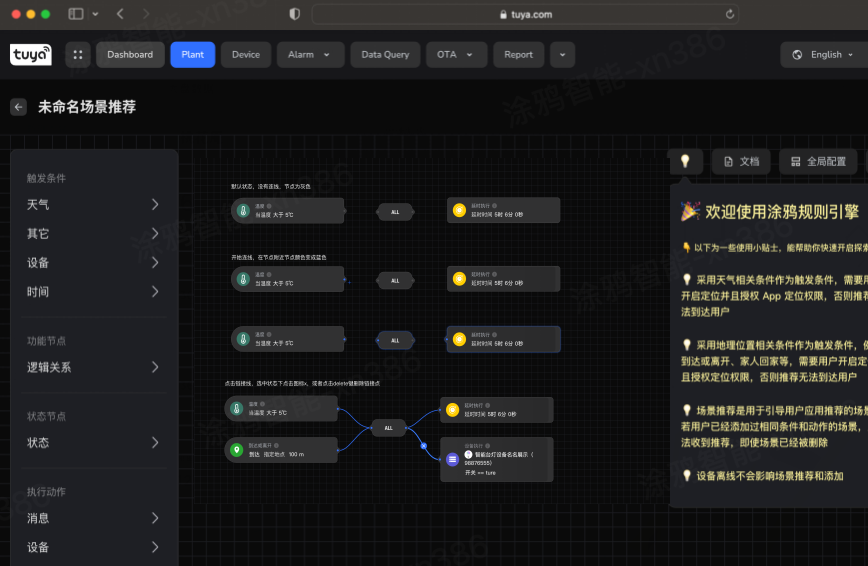Select the temperature node wired to ALL
Screen dimensions: 868x566
coord(281,409)
